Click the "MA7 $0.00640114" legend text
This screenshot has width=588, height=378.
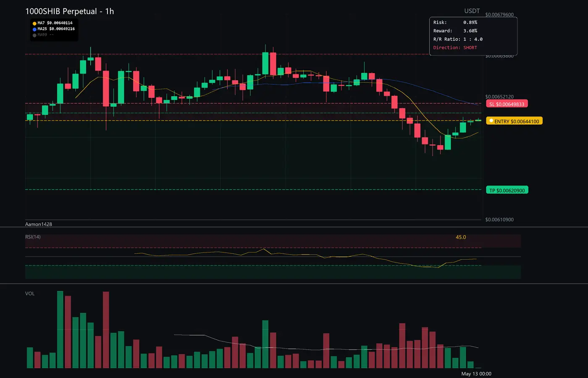click(55, 23)
